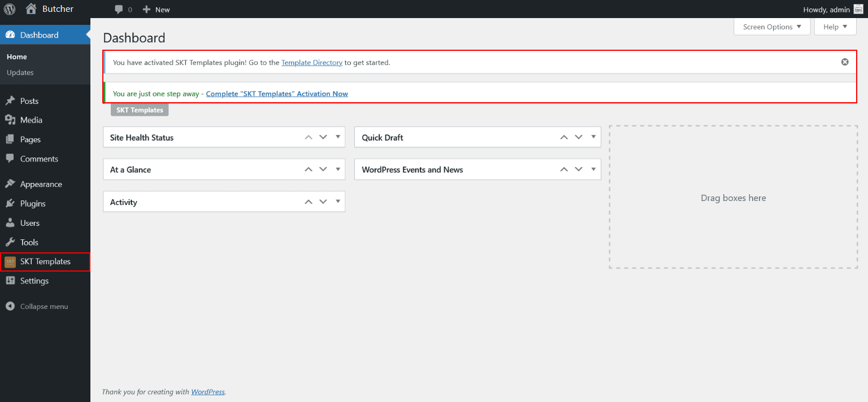868x402 pixels.
Task: Go to the Updates submenu
Action: (x=20, y=73)
